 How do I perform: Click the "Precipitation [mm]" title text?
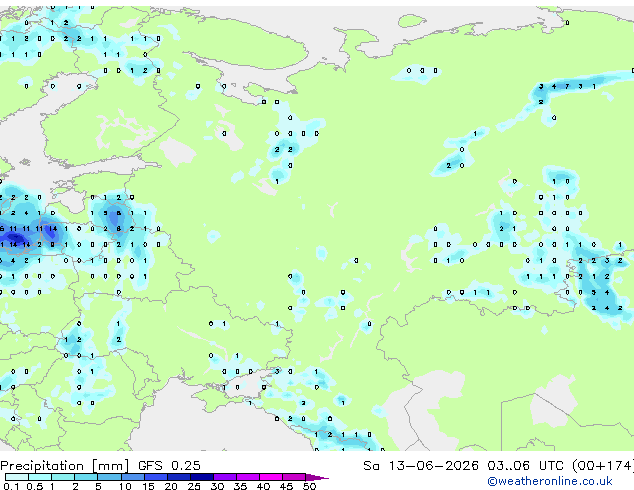pyautogui.click(x=65, y=466)
